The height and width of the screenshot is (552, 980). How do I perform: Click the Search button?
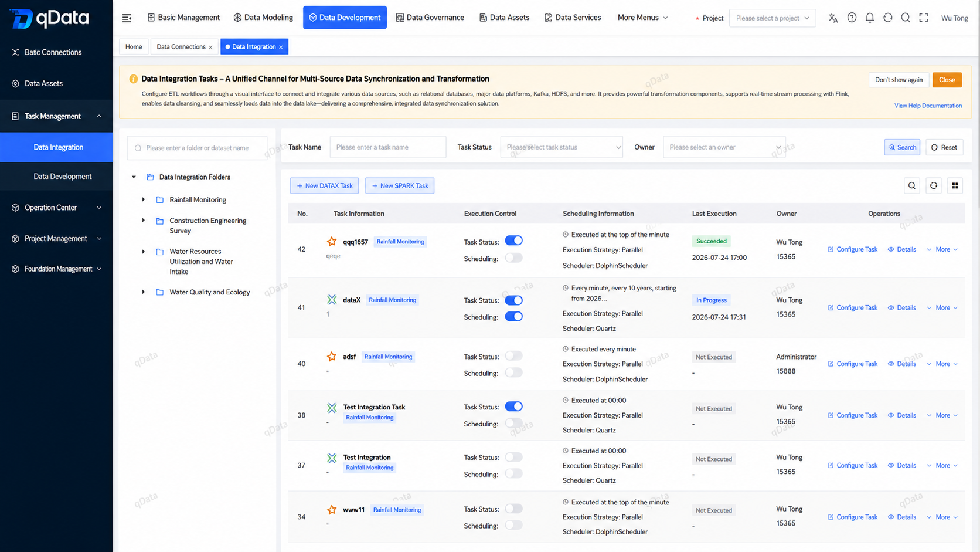[x=902, y=147]
